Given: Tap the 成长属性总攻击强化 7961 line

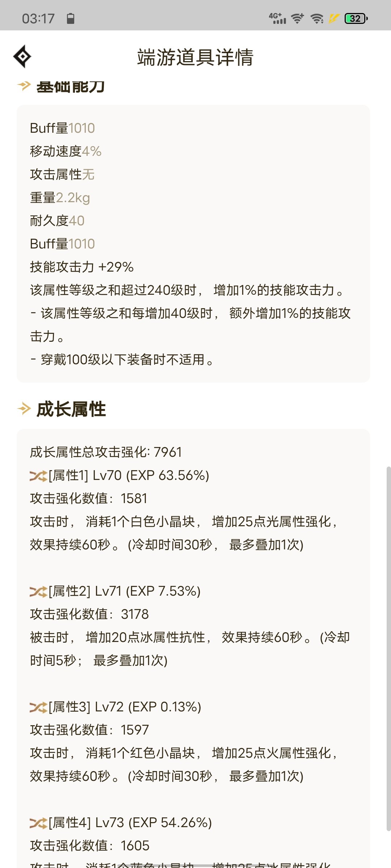Looking at the screenshot, I should tap(106, 452).
